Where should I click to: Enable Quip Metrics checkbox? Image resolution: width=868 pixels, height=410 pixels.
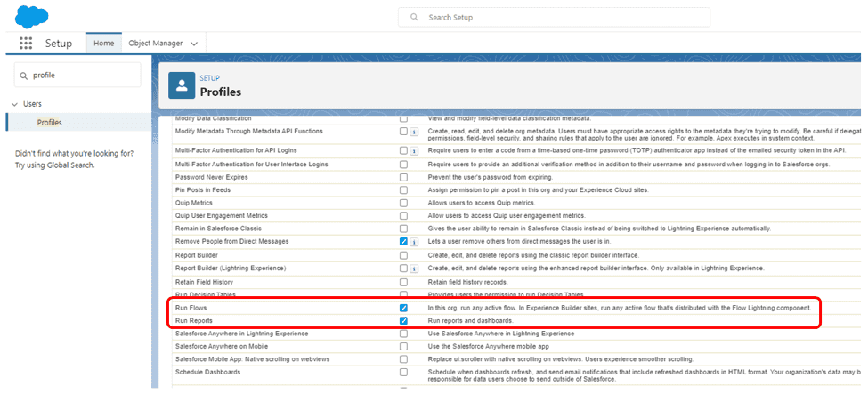pos(403,203)
